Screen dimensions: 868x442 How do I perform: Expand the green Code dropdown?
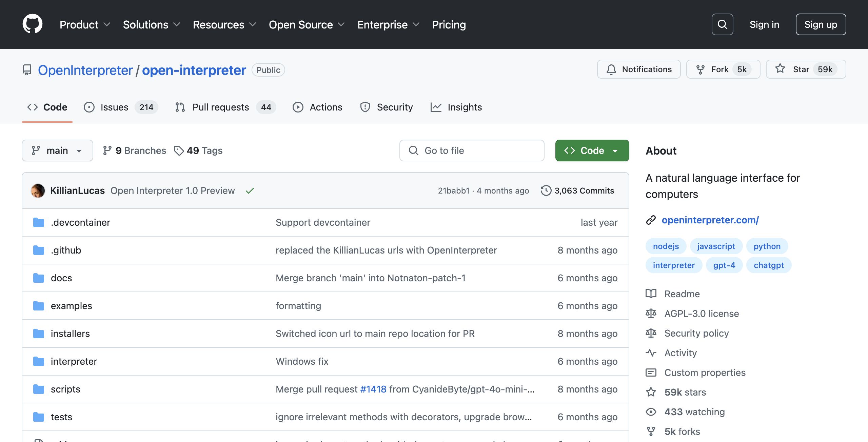click(x=592, y=150)
